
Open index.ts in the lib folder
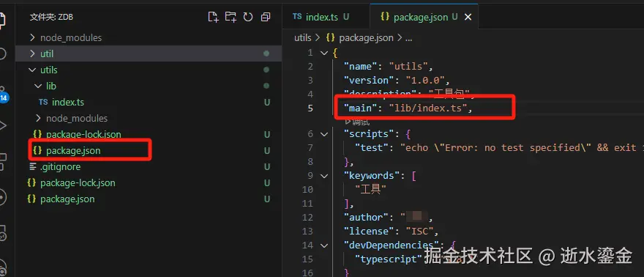pos(149,103)
